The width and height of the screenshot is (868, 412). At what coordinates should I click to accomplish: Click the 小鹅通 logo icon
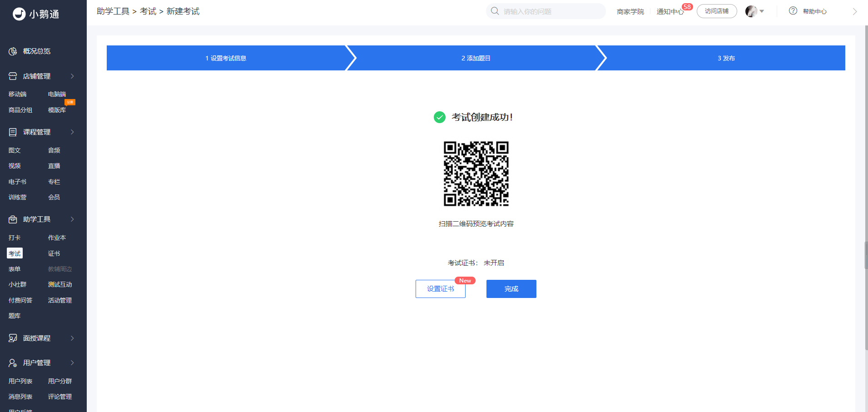click(19, 14)
